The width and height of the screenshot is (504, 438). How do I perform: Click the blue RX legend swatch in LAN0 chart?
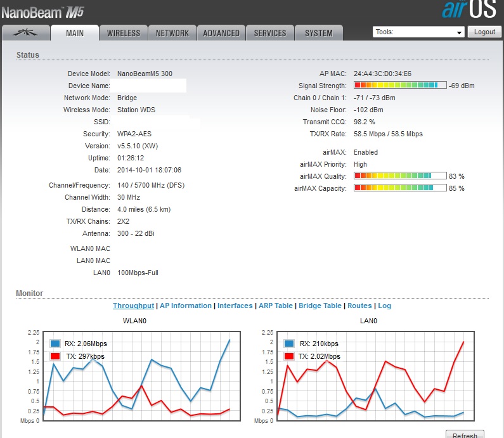[x=289, y=344]
